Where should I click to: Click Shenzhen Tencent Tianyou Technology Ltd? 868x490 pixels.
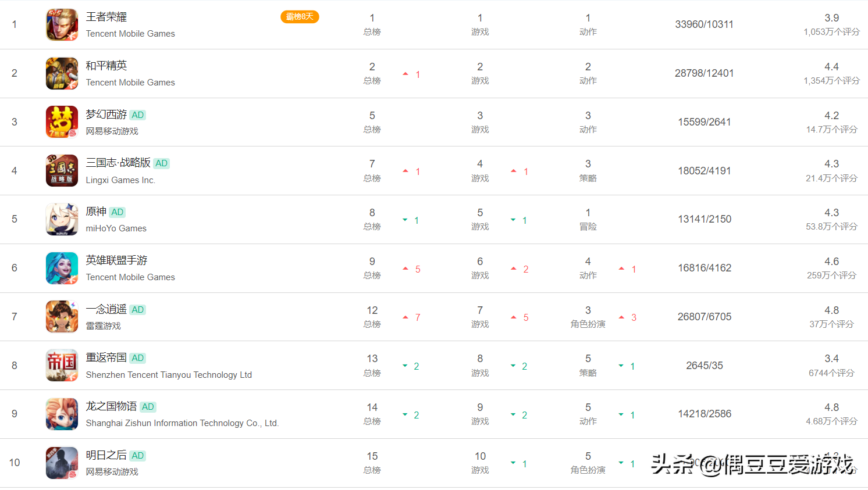169,375
